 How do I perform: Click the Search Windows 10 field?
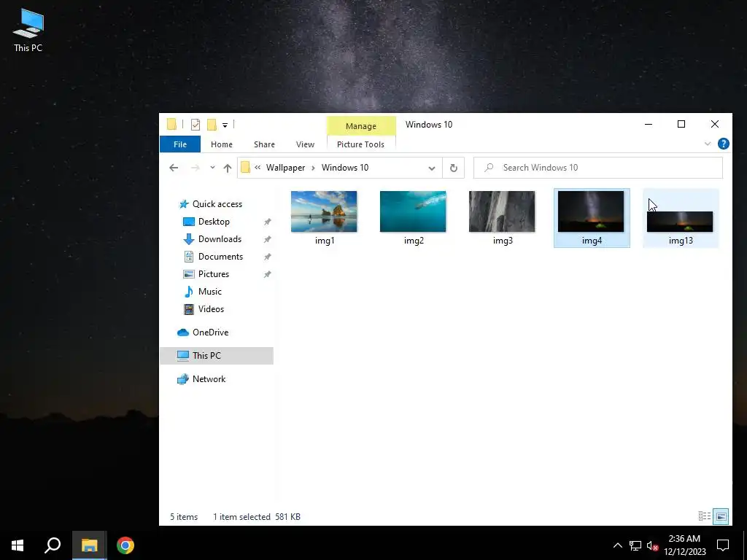tap(598, 168)
